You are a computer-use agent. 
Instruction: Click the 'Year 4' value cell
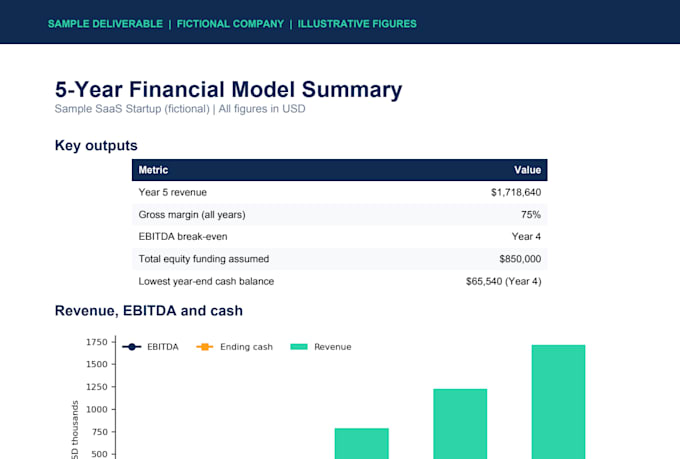point(526,236)
